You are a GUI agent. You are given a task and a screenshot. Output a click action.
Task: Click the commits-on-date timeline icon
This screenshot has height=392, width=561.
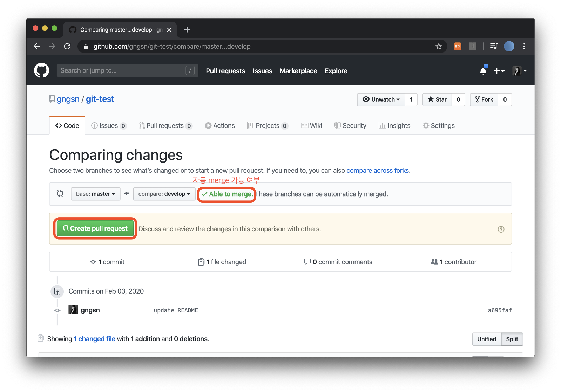pyautogui.click(x=57, y=291)
